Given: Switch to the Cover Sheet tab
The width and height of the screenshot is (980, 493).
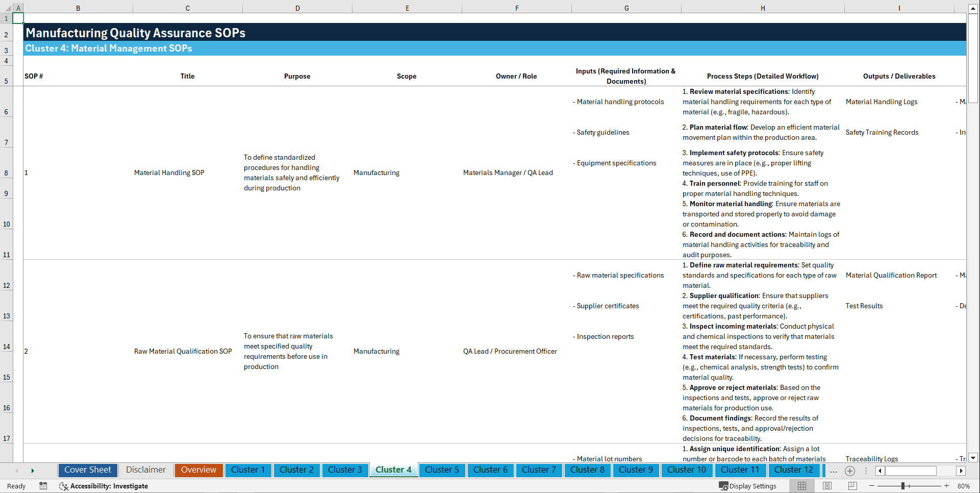Looking at the screenshot, I should click(87, 470).
